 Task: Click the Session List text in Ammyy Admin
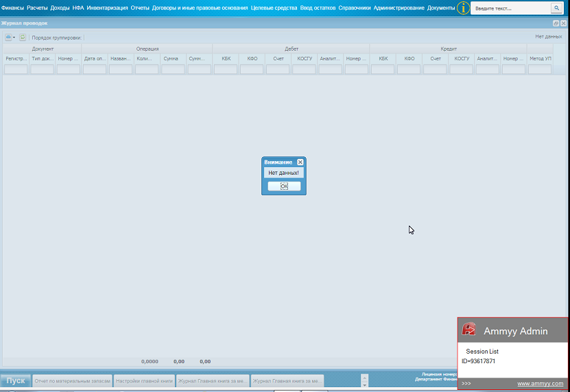click(482, 352)
